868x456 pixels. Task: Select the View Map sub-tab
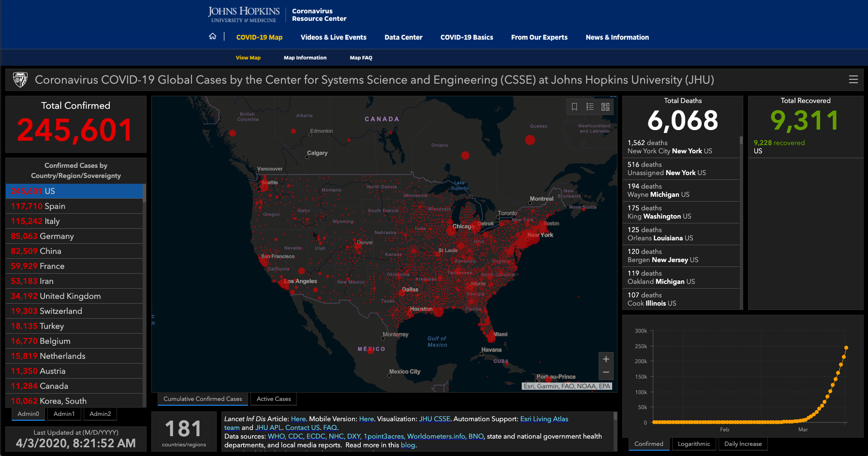pyautogui.click(x=248, y=58)
